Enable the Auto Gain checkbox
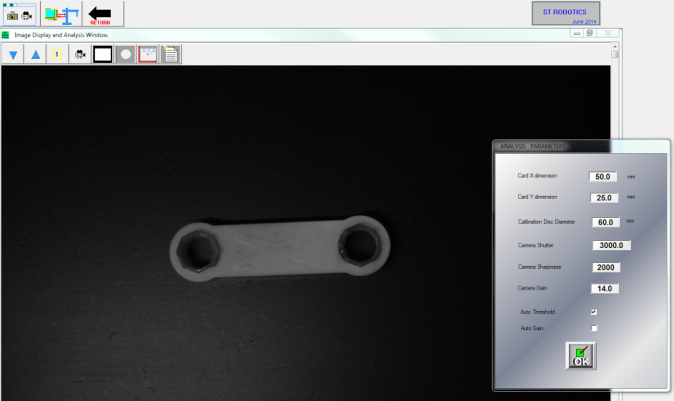 594,328
